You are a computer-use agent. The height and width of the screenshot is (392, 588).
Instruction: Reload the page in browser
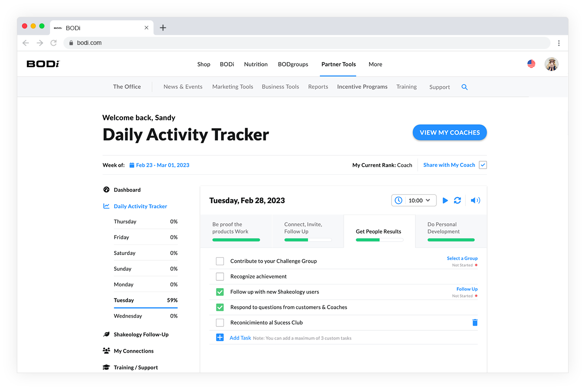coord(54,43)
